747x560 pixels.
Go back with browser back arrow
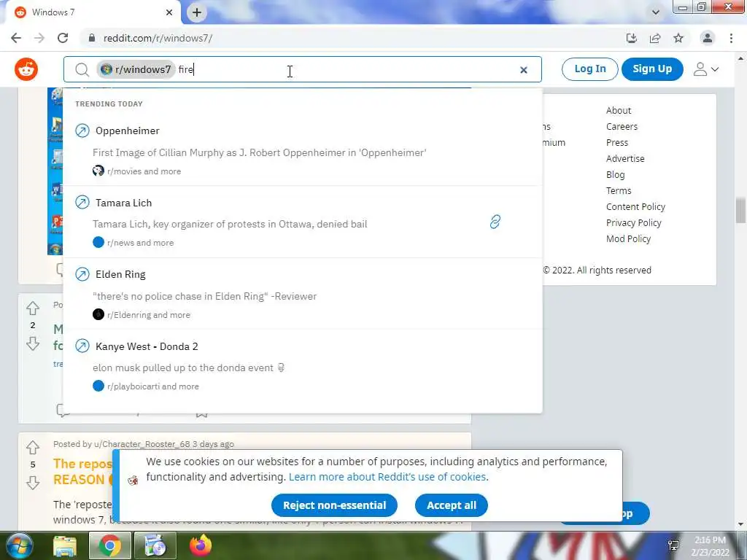16,38
